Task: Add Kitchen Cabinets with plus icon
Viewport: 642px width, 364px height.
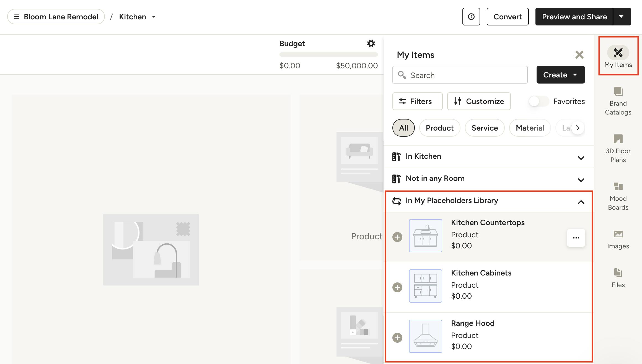Action: 397,287
